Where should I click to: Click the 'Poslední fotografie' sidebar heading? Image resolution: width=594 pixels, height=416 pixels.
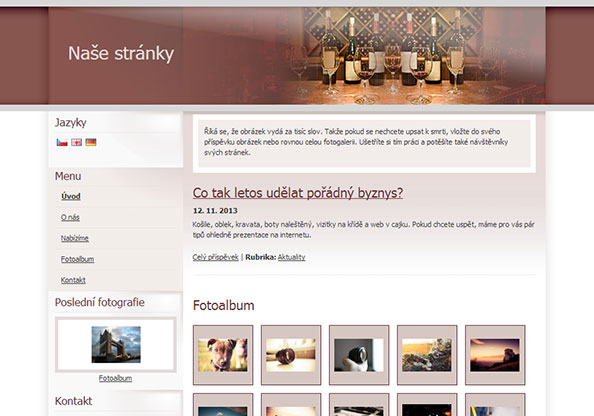coord(100,302)
